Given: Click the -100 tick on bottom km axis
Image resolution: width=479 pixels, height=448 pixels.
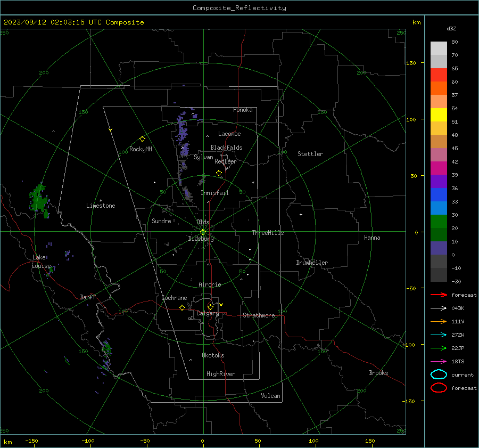Looking at the screenshot, I should click(x=88, y=441).
